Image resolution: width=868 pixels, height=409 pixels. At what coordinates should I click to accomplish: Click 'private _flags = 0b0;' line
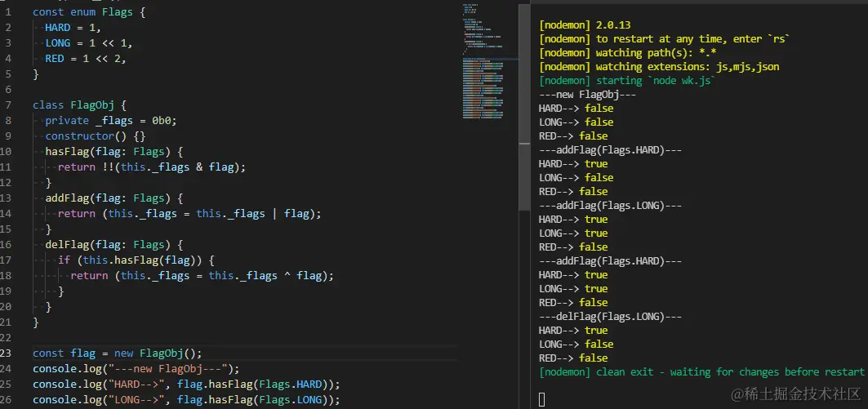(111, 120)
